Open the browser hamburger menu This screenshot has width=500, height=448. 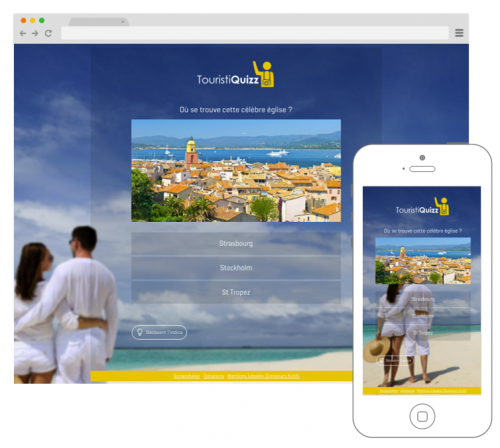(x=459, y=33)
